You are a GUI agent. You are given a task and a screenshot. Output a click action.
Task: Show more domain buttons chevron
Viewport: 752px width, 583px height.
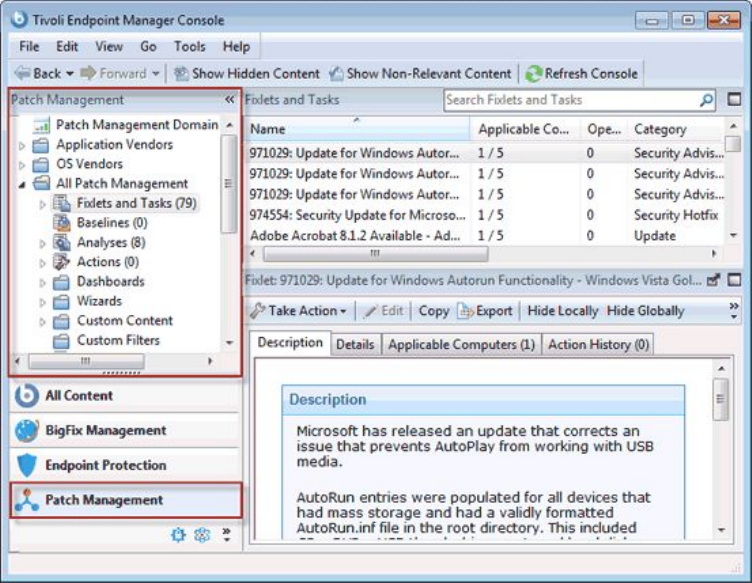226,535
